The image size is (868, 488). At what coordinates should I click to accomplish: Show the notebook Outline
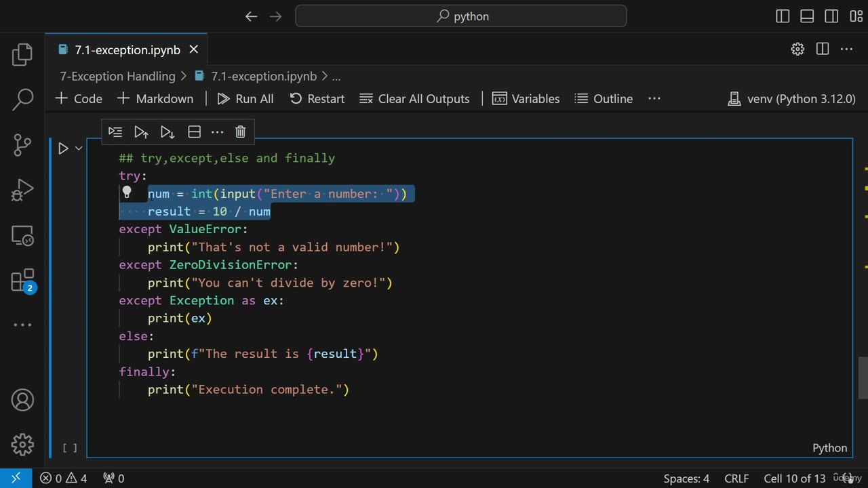(x=604, y=98)
